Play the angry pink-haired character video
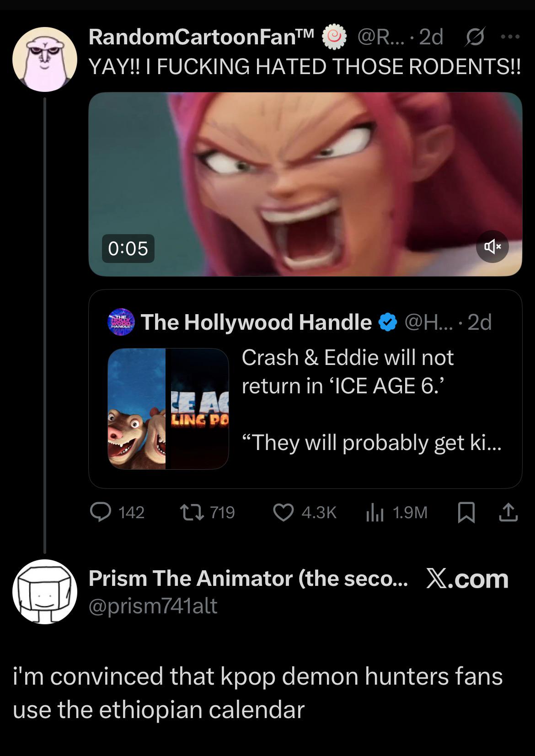This screenshot has width=535, height=756. 305,183
